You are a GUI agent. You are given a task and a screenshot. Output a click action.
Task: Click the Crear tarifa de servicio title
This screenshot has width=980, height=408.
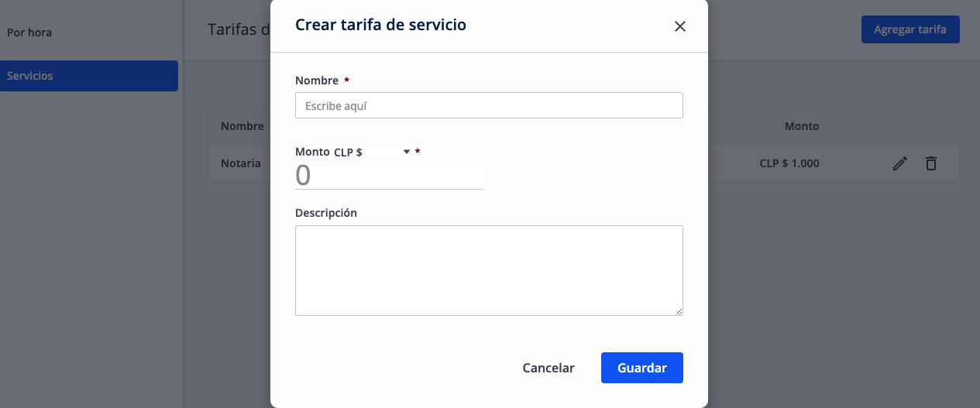click(x=381, y=25)
